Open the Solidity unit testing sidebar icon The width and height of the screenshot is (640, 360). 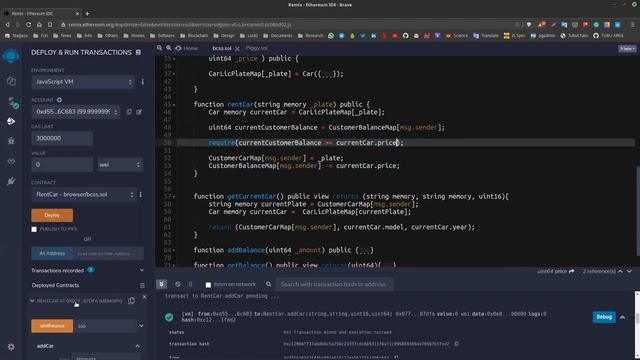point(11,161)
